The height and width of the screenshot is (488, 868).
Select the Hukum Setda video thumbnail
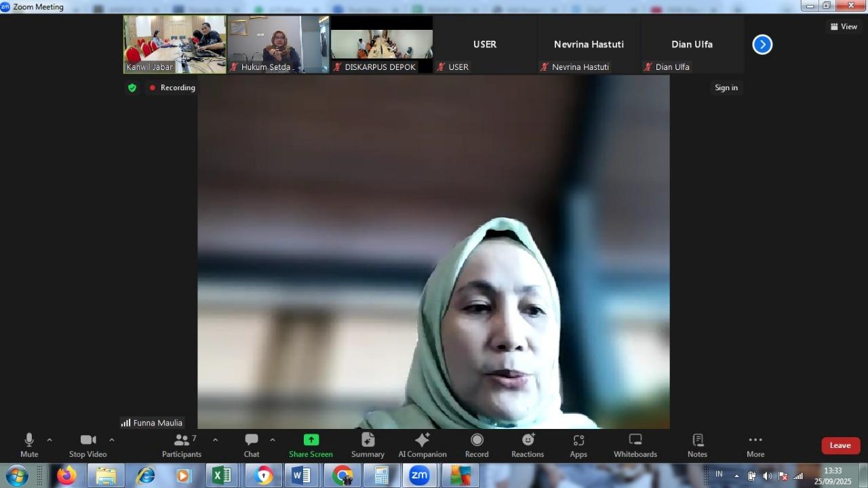(x=278, y=44)
